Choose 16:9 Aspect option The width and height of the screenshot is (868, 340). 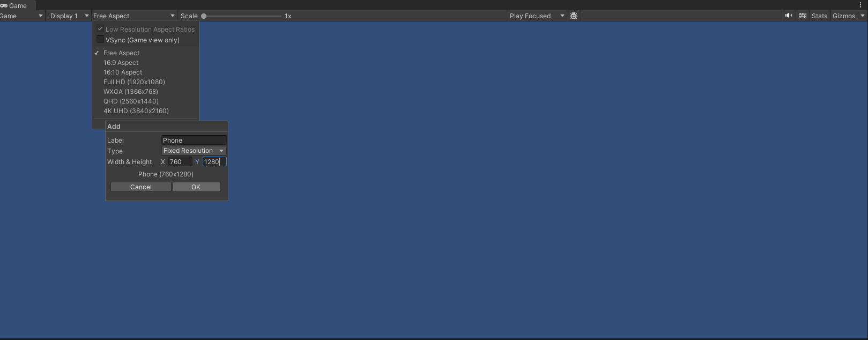tap(145, 63)
